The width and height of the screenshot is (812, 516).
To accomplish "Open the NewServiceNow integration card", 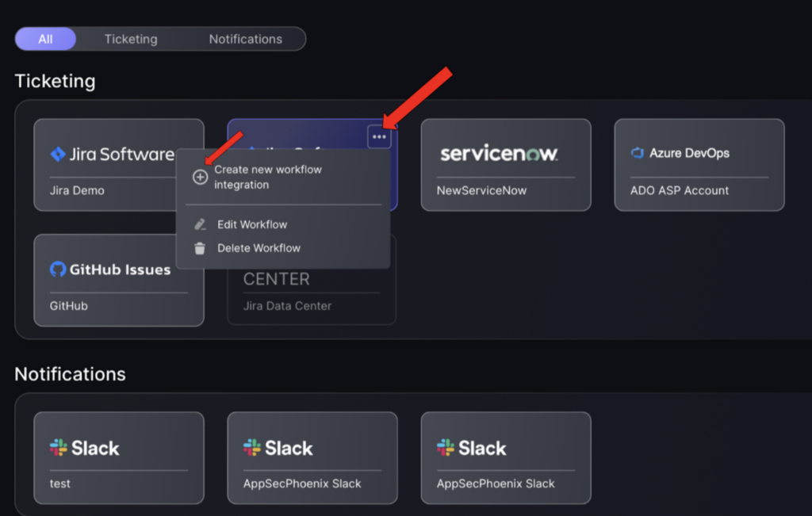I will tap(506, 165).
